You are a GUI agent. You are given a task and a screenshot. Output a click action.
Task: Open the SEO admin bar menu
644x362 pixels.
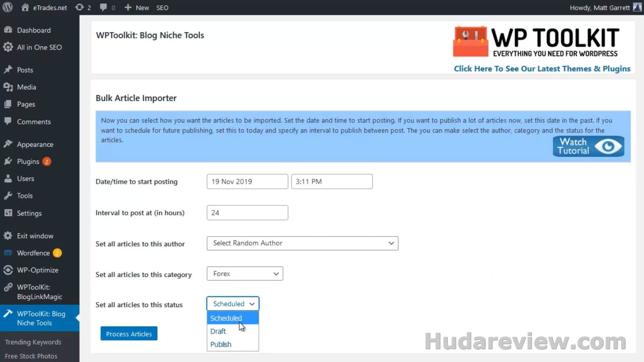tap(162, 7)
